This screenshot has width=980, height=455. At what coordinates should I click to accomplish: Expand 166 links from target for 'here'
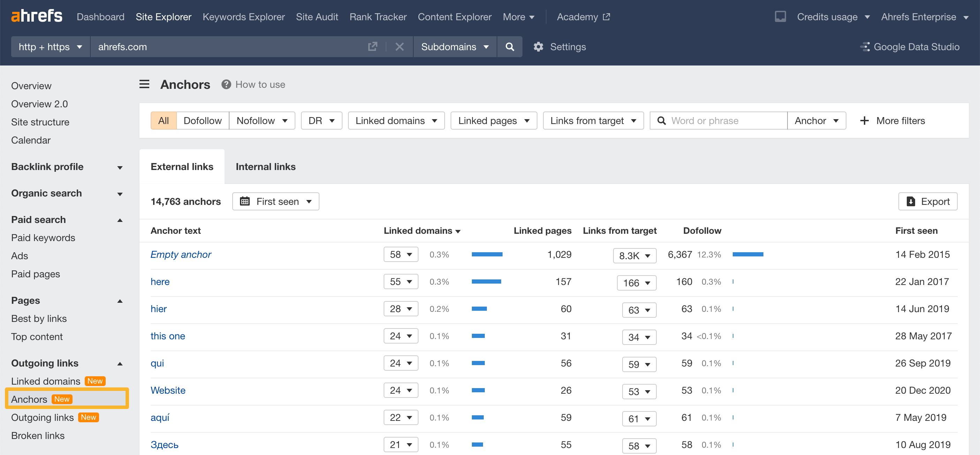pyautogui.click(x=636, y=283)
